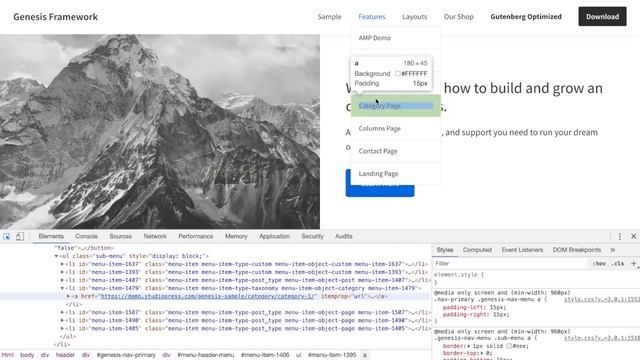Open the Features nav menu
The height and width of the screenshot is (360, 640).
click(x=372, y=17)
